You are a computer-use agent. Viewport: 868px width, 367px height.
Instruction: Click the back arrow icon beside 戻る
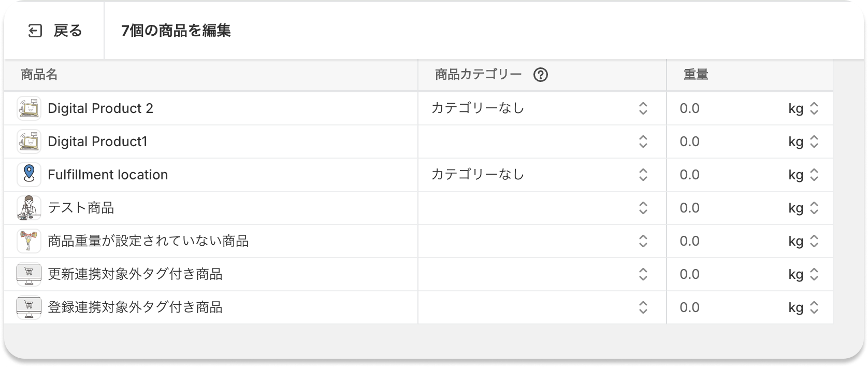tap(35, 31)
